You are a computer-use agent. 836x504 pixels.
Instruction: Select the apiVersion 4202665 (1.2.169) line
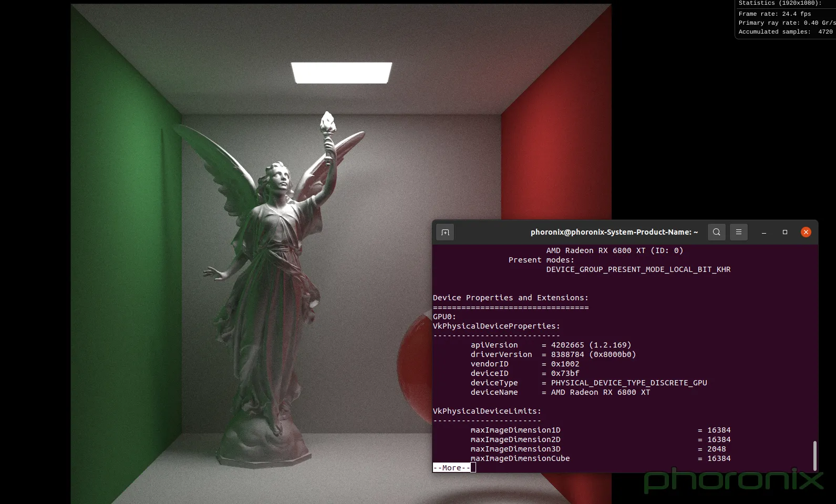[x=551, y=345]
